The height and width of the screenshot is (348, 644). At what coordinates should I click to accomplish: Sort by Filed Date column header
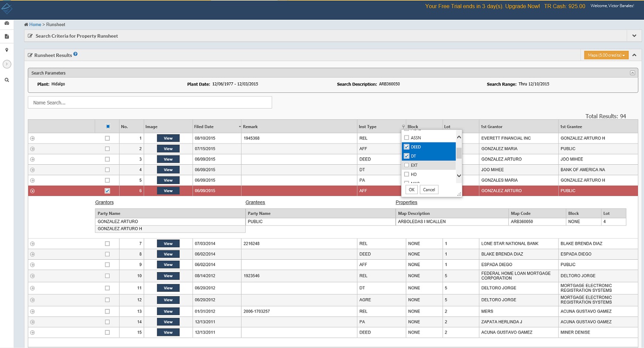coord(204,127)
